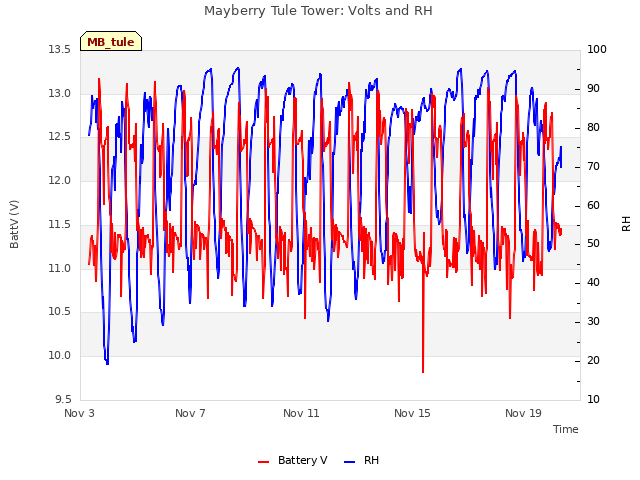Image resolution: width=640 pixels, height=480 pixels.
Task: Click the 10.5 voltage axis value
Action: click(60, 312)
